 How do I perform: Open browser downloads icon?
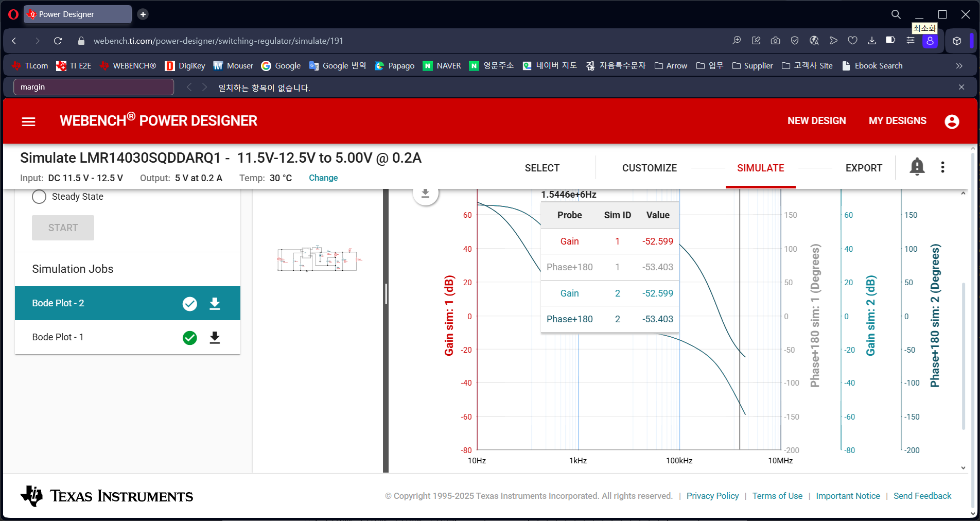(872, 41)
